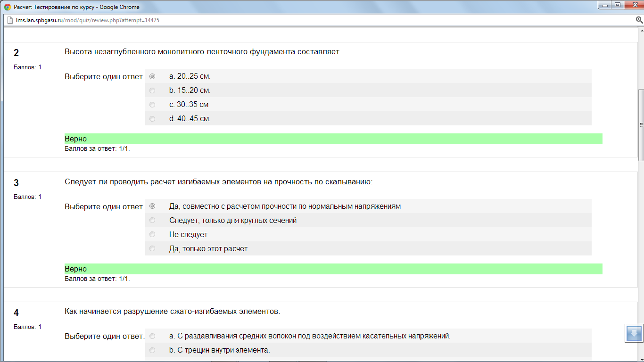Choose radio for Да, совместно с расчетом прочности
The image size is (644, 362).
pyautogui.click(x=152, y=206)
